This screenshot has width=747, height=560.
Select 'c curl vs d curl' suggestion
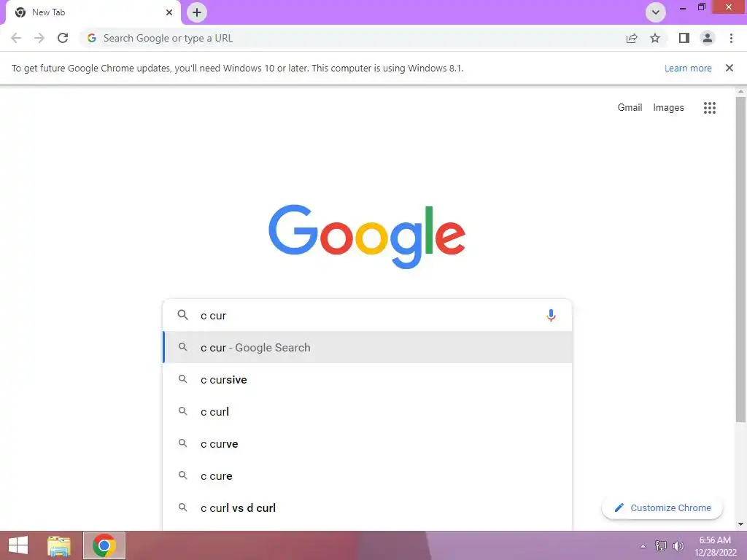tap(367, 507)
